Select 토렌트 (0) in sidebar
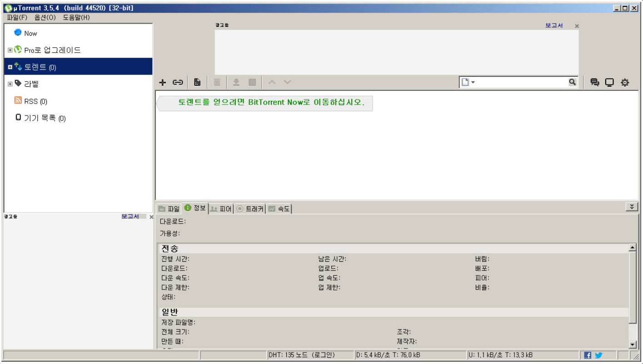Viewport: 643px width, 364px height. point(78,67)
